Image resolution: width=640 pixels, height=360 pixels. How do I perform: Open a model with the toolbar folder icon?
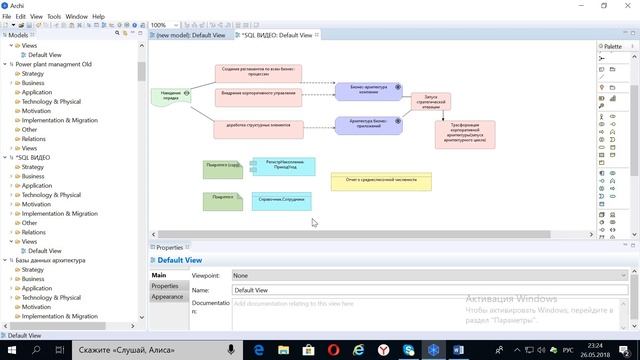pyautogui.click(x=21, y=25)
